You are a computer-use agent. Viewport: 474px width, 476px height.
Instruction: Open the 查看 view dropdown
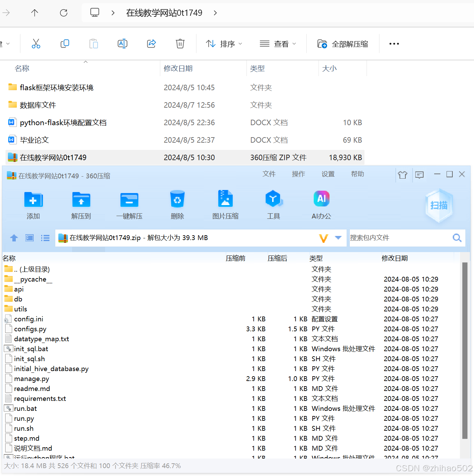click(278, 44)
